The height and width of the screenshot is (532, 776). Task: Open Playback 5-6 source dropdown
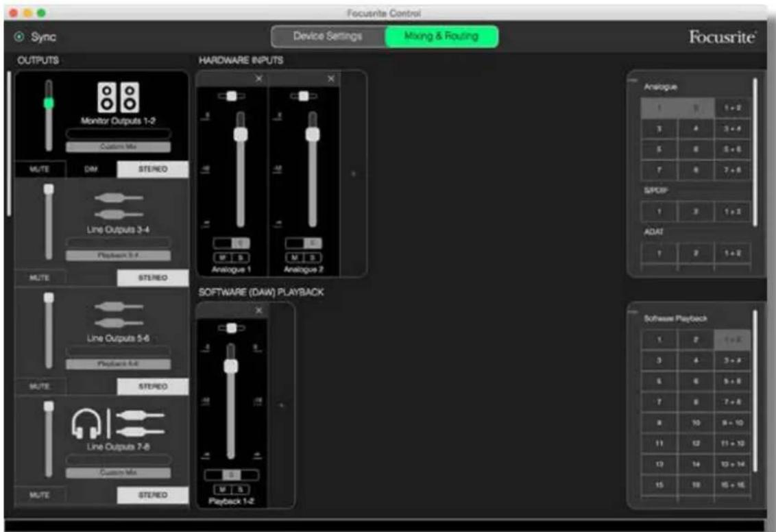coord(119,364)
